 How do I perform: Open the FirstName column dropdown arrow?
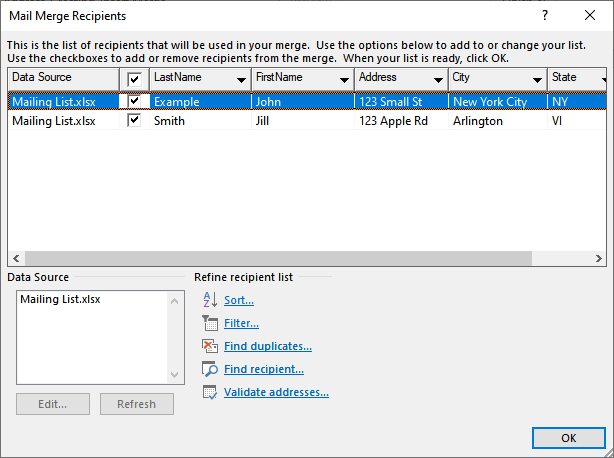pos(344,80)
